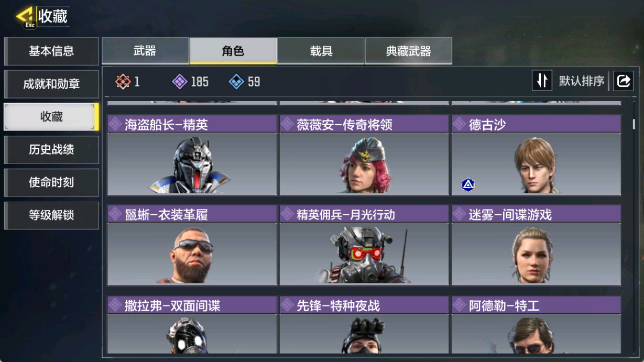This screenshot has height=362, width=644.
Task: Click the yellow back arrow Esc icon
Action: coord(25,17)
